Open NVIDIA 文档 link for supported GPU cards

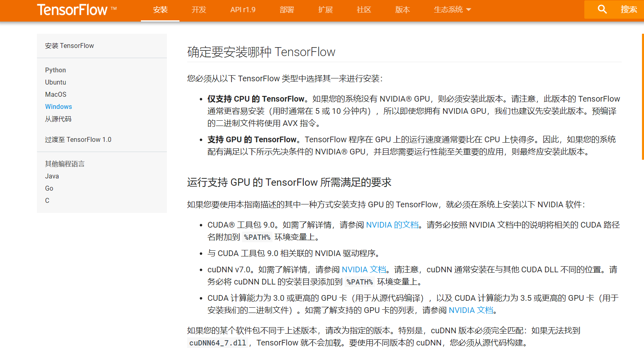point(471,310)
